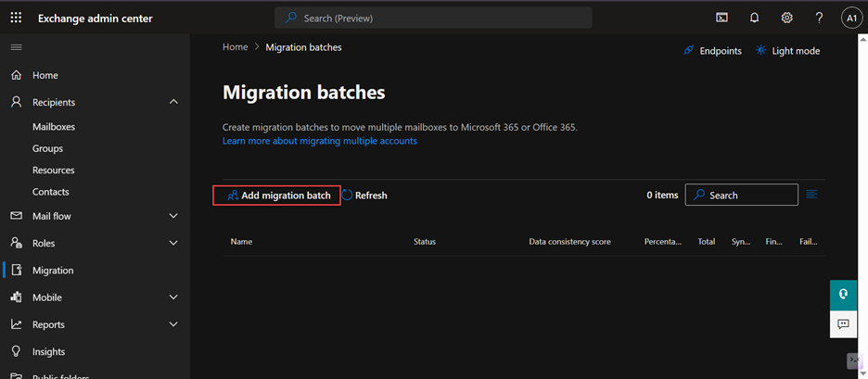
Task: Open settings gear in header
Action: (x=786, y=18)
